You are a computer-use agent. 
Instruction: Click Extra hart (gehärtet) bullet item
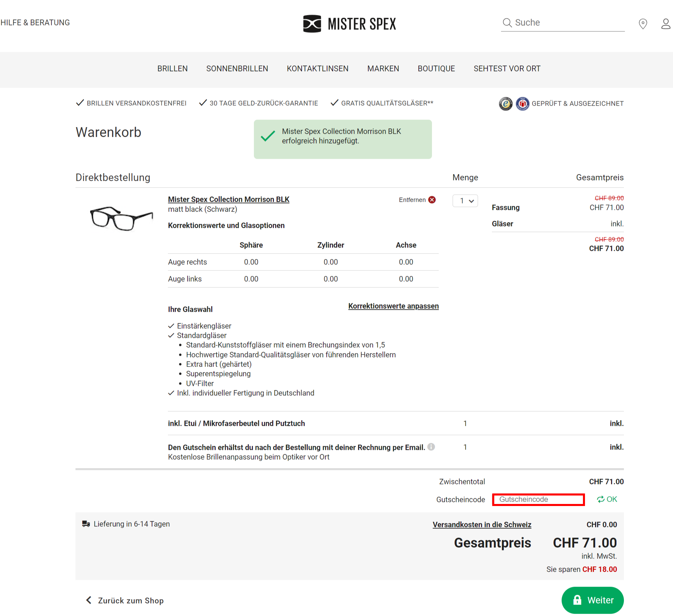(219, 364)
